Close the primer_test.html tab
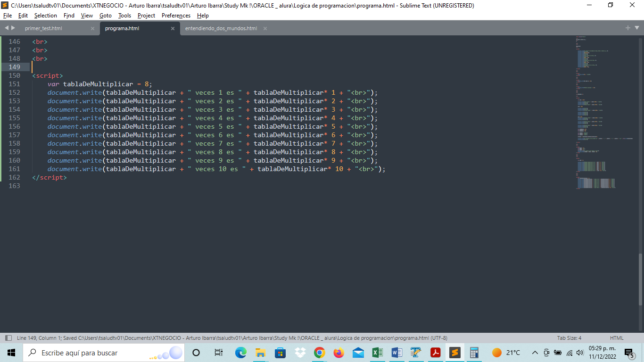Viewport: 644px width, 362px height. (x=92, y=28)
